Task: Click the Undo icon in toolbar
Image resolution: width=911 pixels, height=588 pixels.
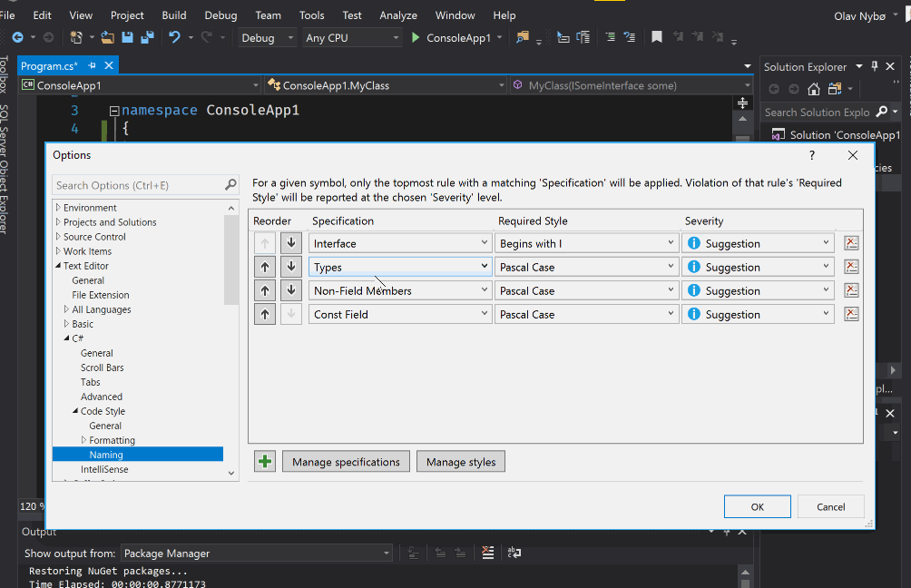Action: click(x=174, y=38)
